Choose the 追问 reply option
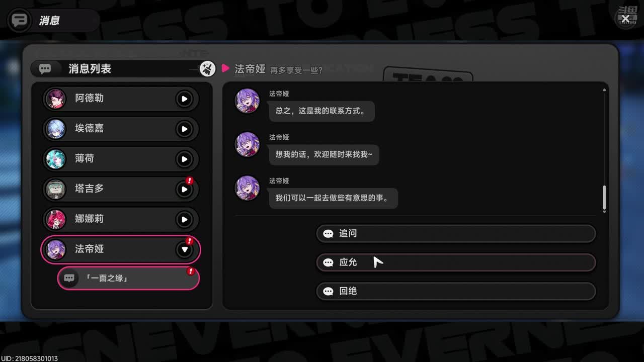Screen dimensions: 644x362 456,233
